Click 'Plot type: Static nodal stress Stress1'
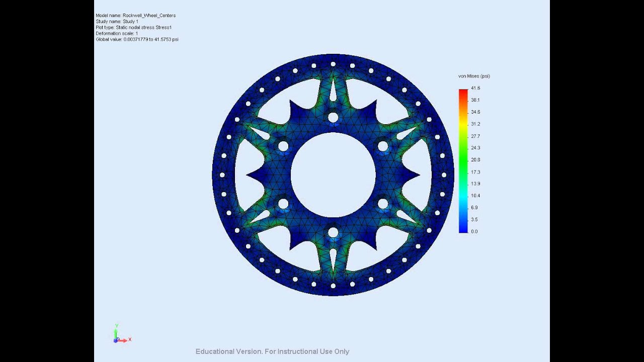This screenshot has height=362, width=644. click(x=134, y=28)
